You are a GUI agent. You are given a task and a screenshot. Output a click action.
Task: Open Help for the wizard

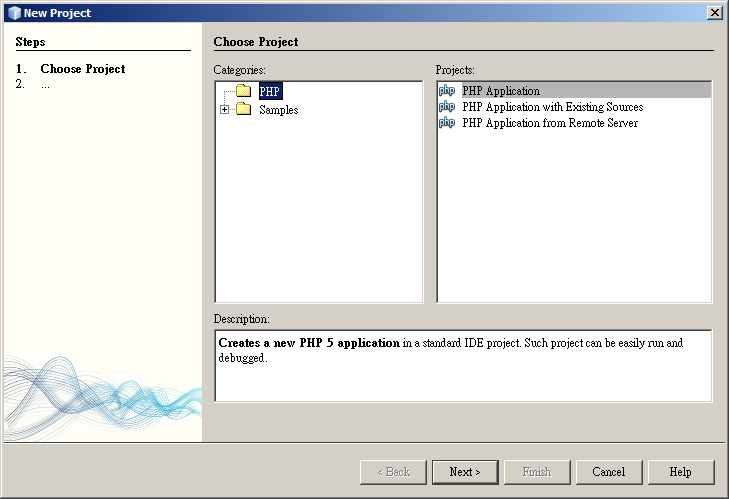tap(681, 472)
